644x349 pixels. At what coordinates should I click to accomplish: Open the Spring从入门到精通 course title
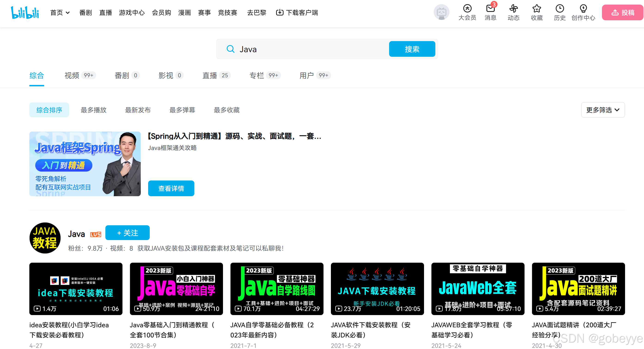[x=234, y=136]
